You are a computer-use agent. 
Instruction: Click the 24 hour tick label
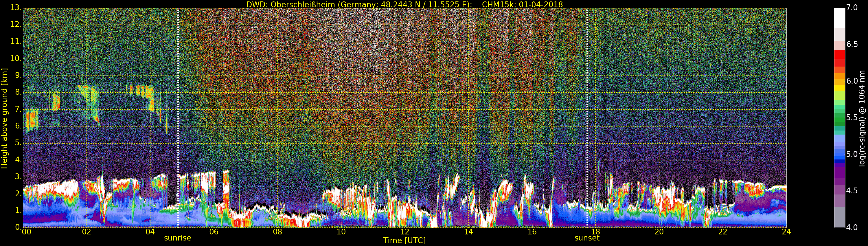[786, 232]
